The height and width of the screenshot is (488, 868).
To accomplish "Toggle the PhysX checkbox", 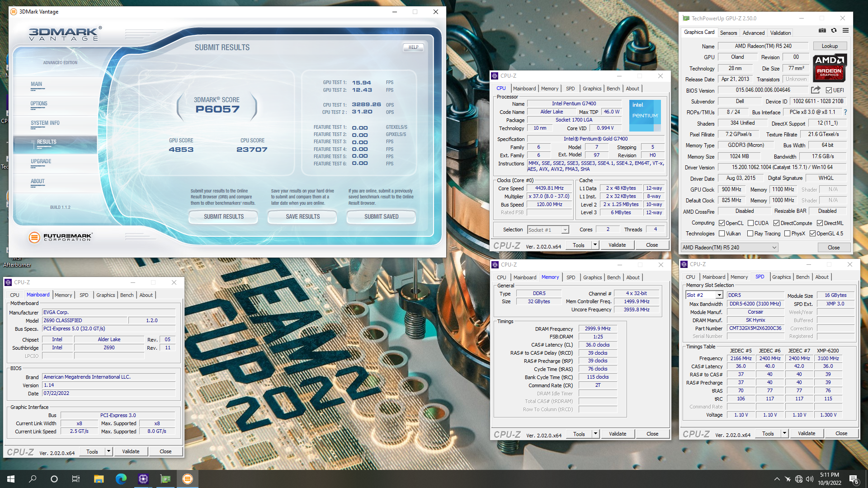I will tap(788, 234).
